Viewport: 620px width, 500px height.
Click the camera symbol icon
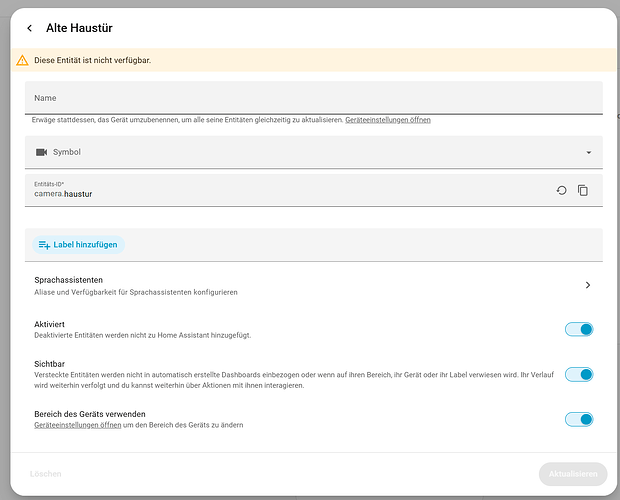point(42,152)
